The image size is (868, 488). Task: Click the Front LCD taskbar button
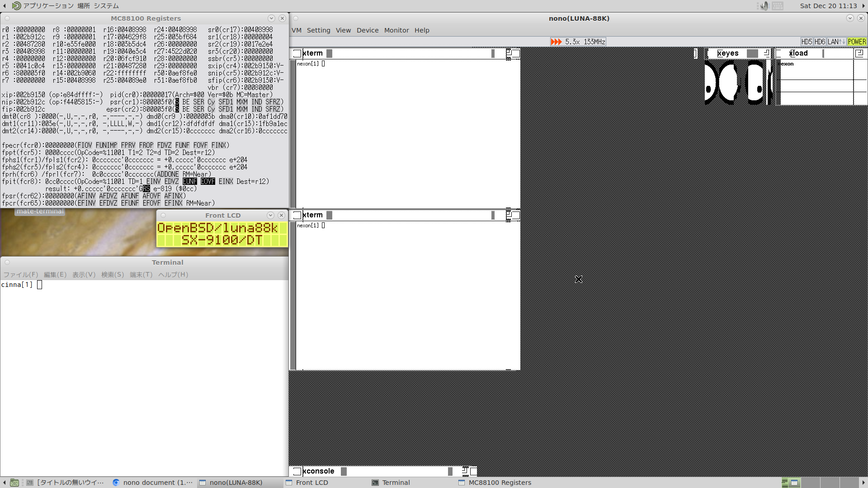(311, 483)
